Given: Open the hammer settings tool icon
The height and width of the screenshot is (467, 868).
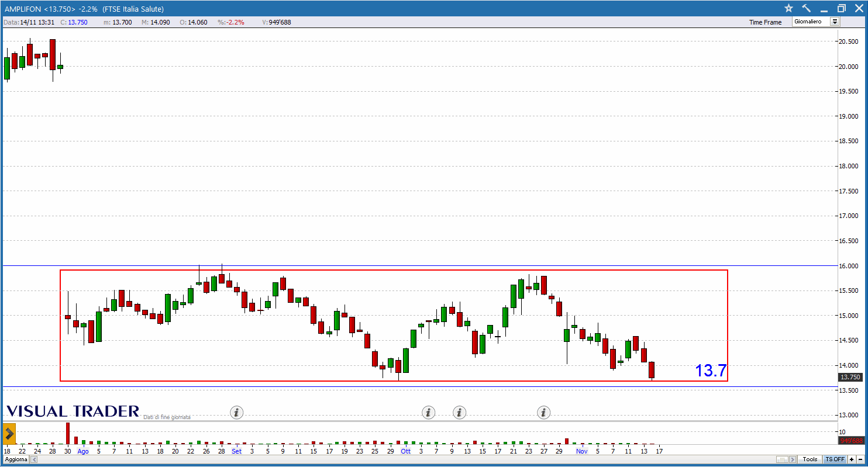Looking at the screenshot, I should point(806,8).
